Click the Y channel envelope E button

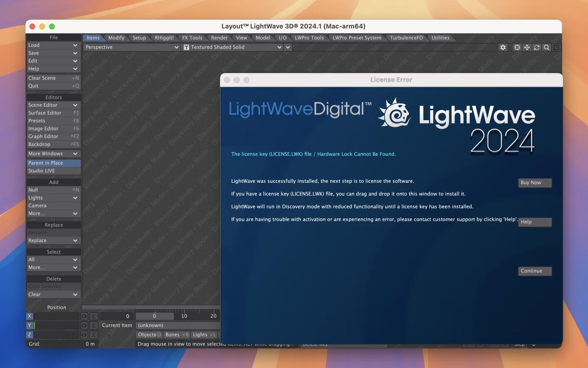[94, 325]
